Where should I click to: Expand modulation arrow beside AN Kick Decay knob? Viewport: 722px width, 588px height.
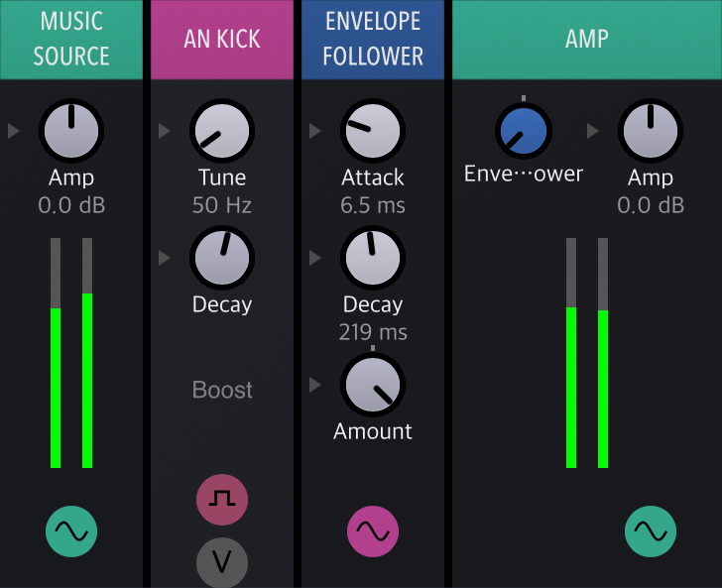[165, 258]
